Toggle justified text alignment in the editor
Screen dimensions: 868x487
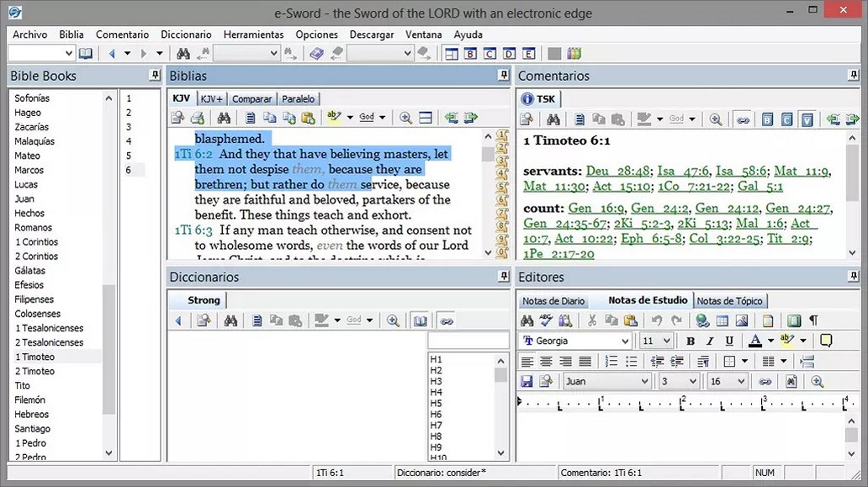coord(585,362)
